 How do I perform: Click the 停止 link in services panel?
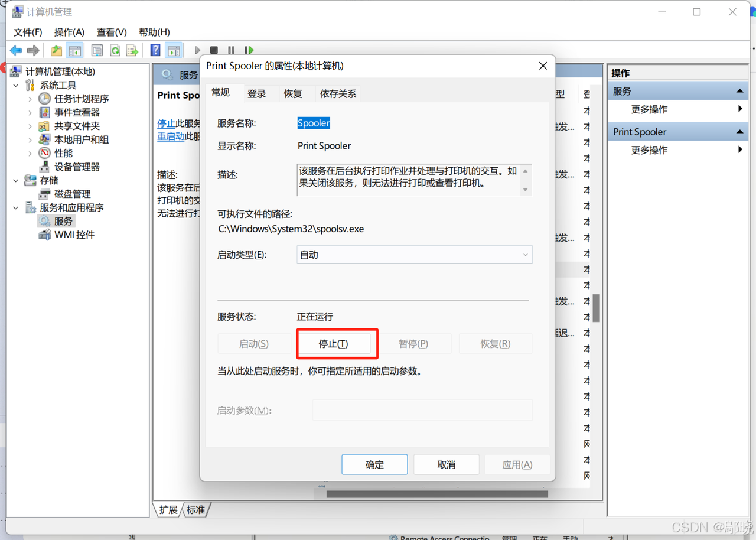(166, 123)
